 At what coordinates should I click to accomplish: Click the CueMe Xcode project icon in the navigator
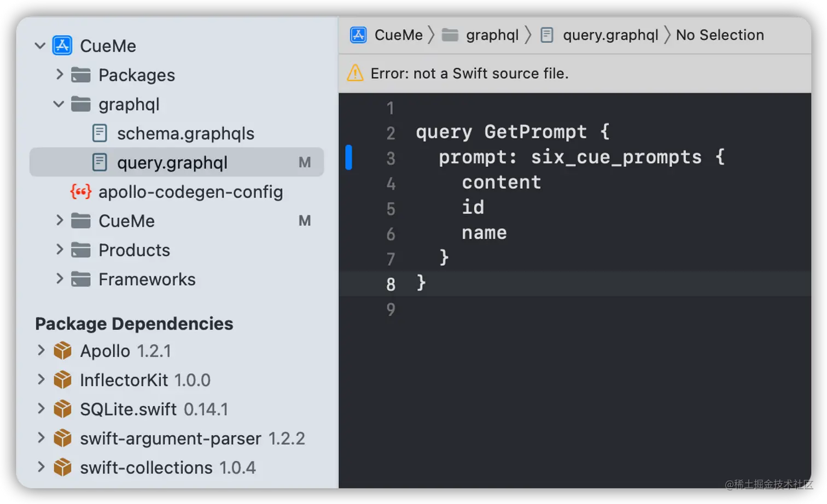62,45
